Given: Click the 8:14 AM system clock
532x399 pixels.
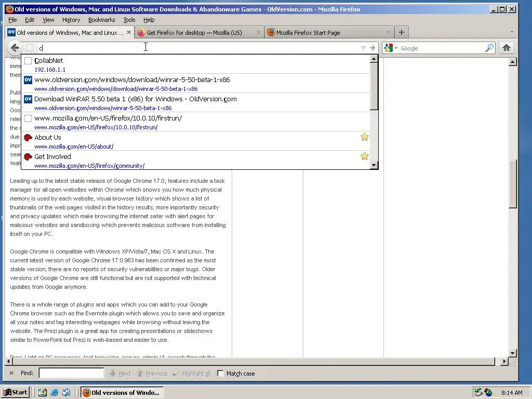Looking at the screenshot, I should pyautogui.click(x=512, y=393).
